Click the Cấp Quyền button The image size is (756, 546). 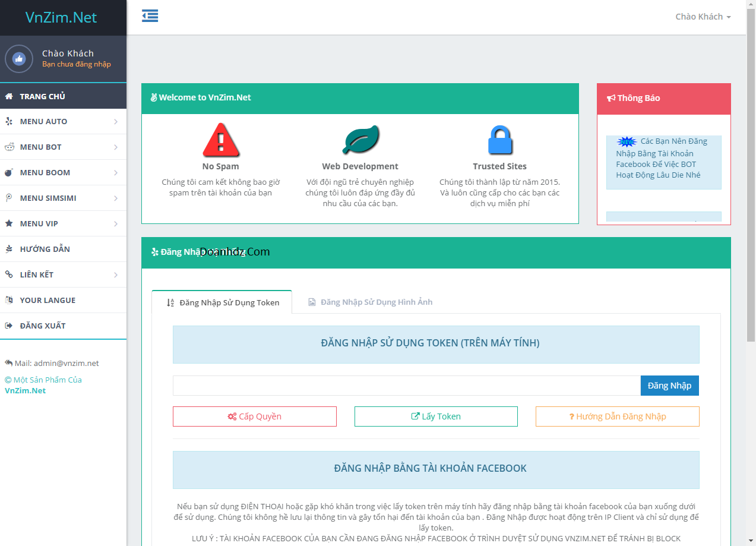(255, 416)
